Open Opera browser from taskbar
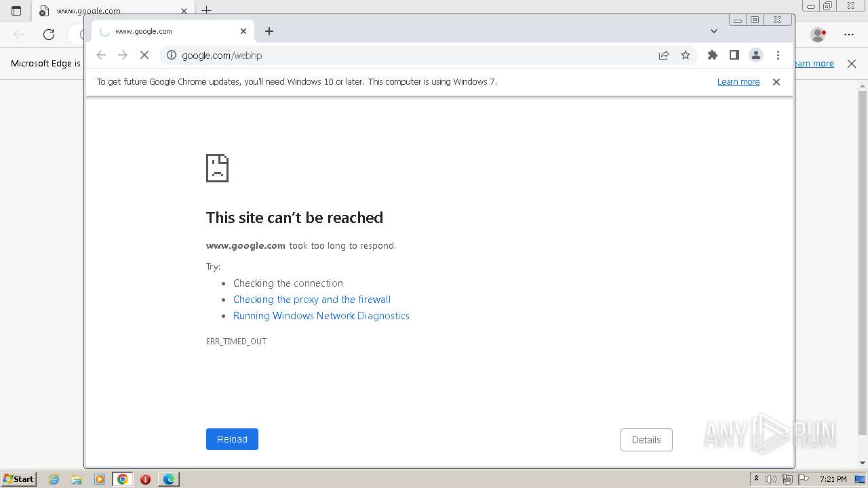This screenshot has height=488, width=868. click(x=145, y=479)
